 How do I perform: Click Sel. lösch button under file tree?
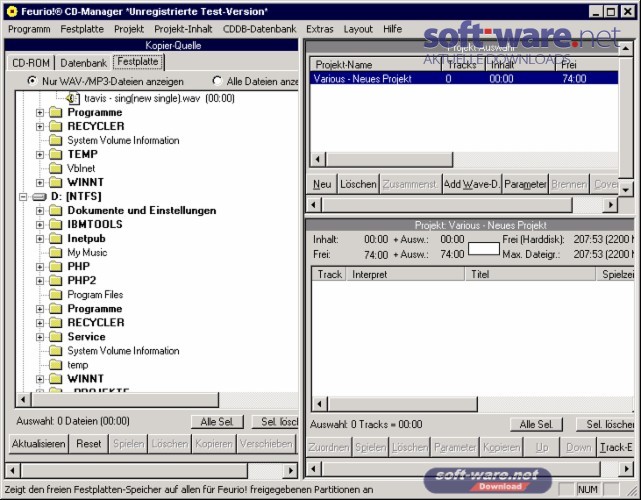275,422
